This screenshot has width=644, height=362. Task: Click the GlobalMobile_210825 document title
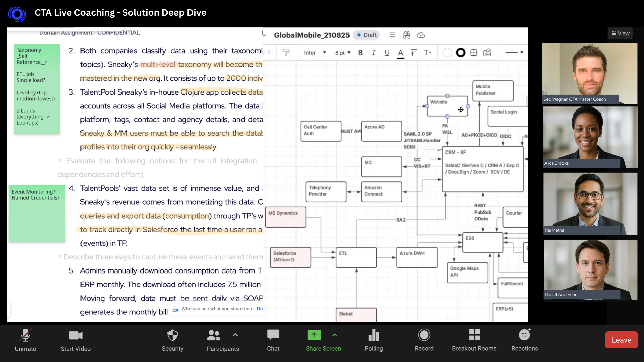(x=312, y=35)
